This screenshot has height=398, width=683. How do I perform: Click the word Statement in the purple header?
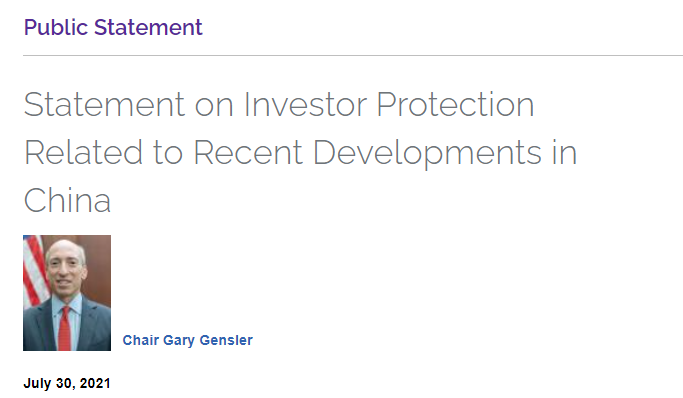click(x=149, y=27)
